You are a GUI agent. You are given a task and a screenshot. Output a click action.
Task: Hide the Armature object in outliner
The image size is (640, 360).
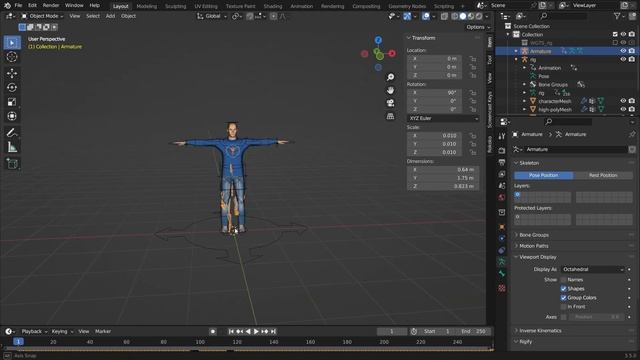pyautogui.click(x=623, y=51)
